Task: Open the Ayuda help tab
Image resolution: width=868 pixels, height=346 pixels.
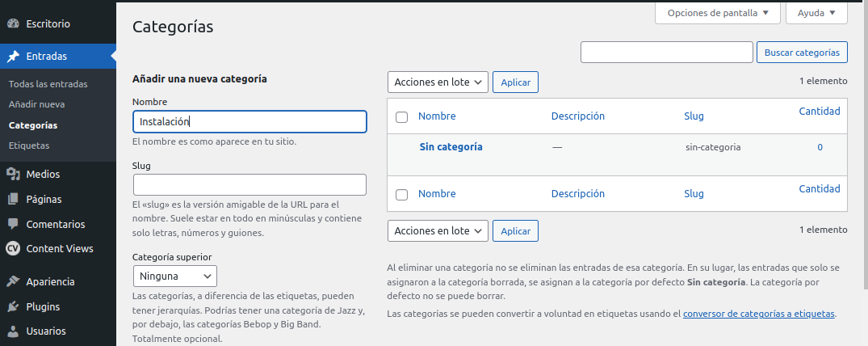Action: pyautogui.click(x=816, y=13)
